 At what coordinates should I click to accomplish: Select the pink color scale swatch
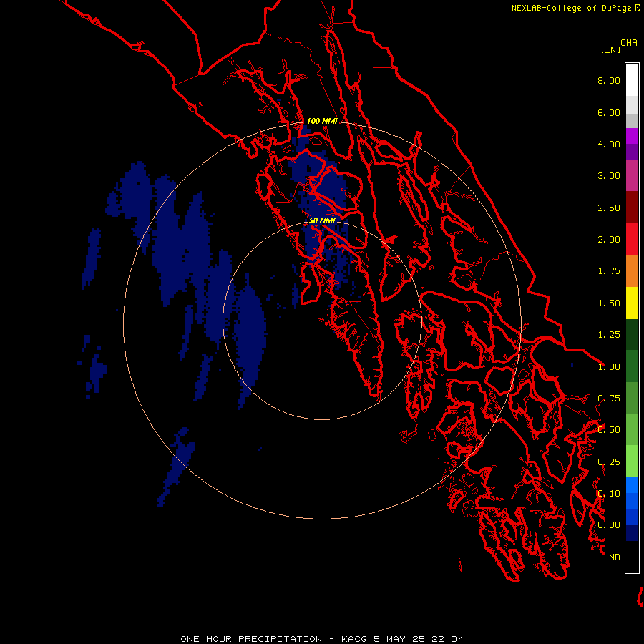click(x=632, y=175)
